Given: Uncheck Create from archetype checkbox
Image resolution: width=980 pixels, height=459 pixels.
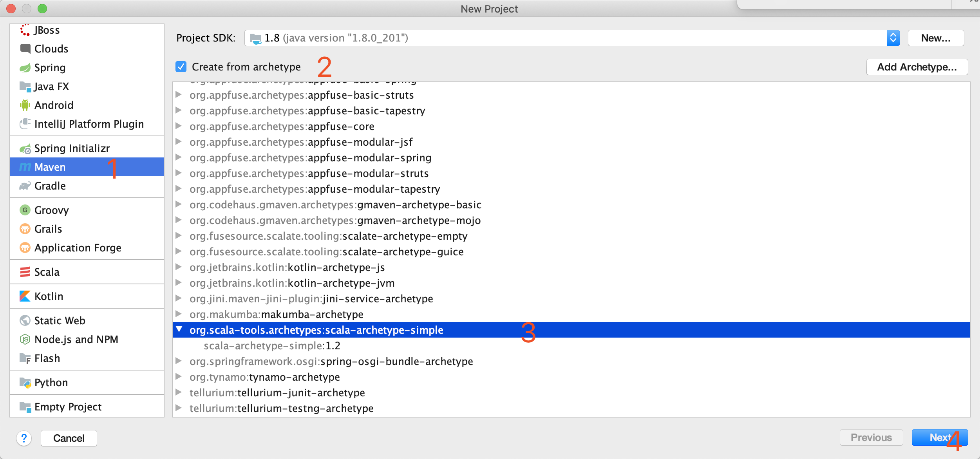Looking at the screenshot, I should (x=181, y=67).
